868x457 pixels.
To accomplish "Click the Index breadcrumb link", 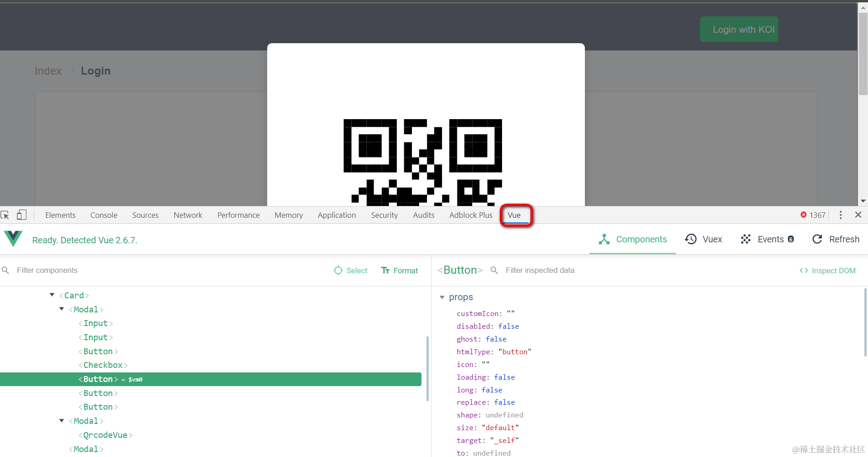I will (48, 71).
